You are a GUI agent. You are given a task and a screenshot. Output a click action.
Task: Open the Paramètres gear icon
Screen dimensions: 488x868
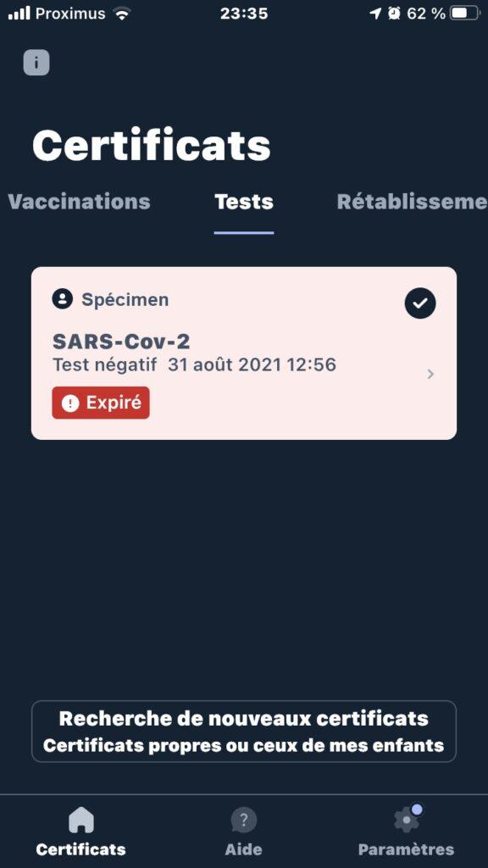[x=408, y=819]
